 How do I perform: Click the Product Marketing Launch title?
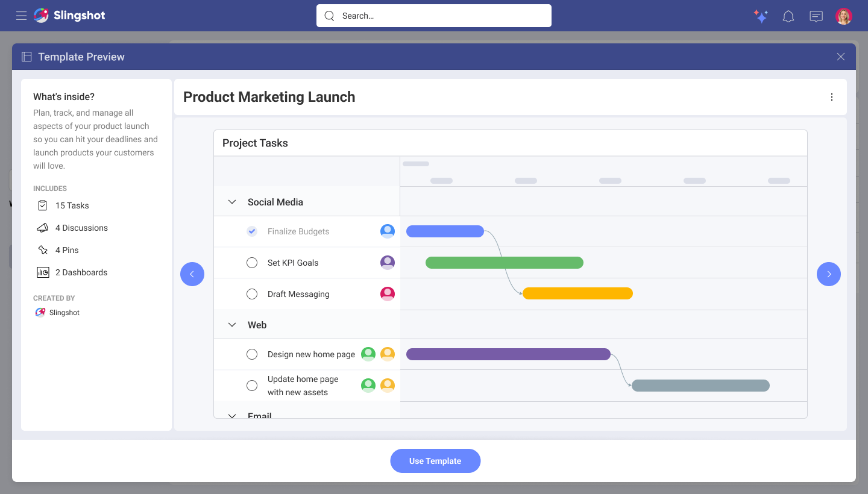(269, 97)
